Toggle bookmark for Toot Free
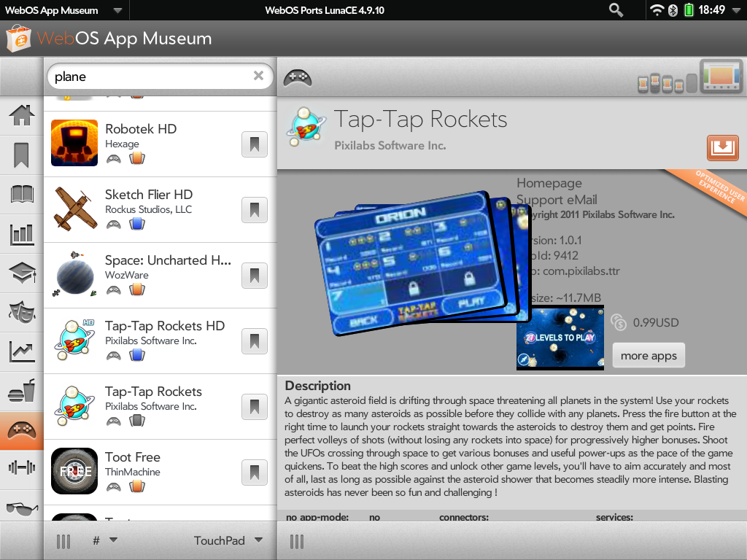Screen dimensions: 747x560 (x=255, y=472)
